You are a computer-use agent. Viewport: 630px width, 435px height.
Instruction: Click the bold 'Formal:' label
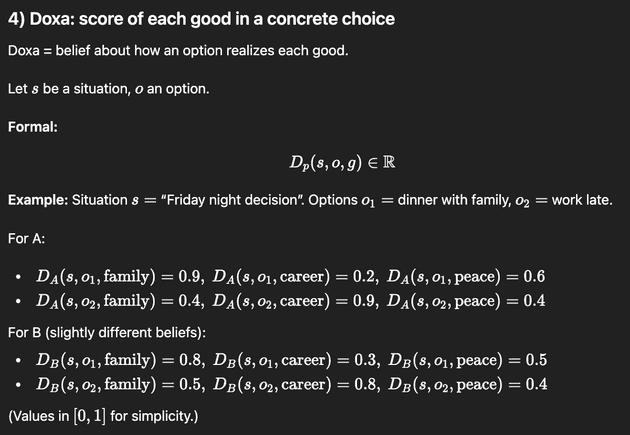[x=33, y=127]
